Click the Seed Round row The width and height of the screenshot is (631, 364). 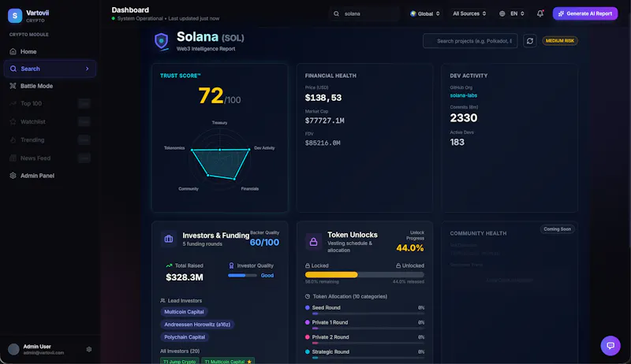364,310
